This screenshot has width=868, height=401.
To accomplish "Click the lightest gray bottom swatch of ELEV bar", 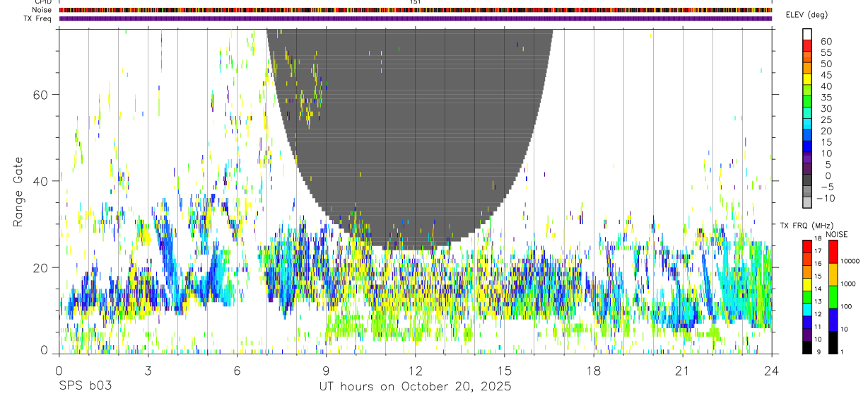I will (x=808, y=203).
